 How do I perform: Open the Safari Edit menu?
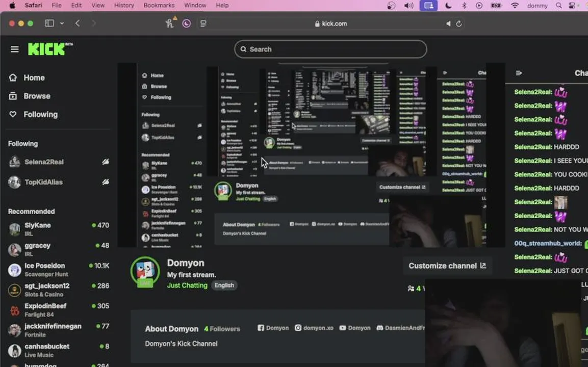point(76,5)
